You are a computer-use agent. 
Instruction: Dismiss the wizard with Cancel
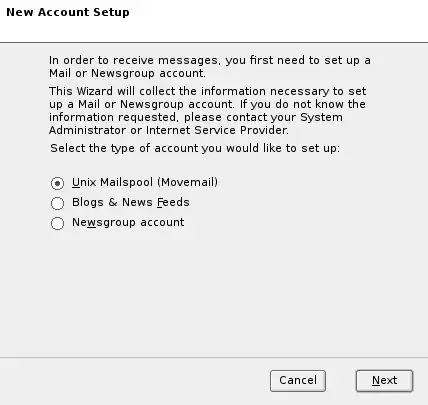coord(298,381)
